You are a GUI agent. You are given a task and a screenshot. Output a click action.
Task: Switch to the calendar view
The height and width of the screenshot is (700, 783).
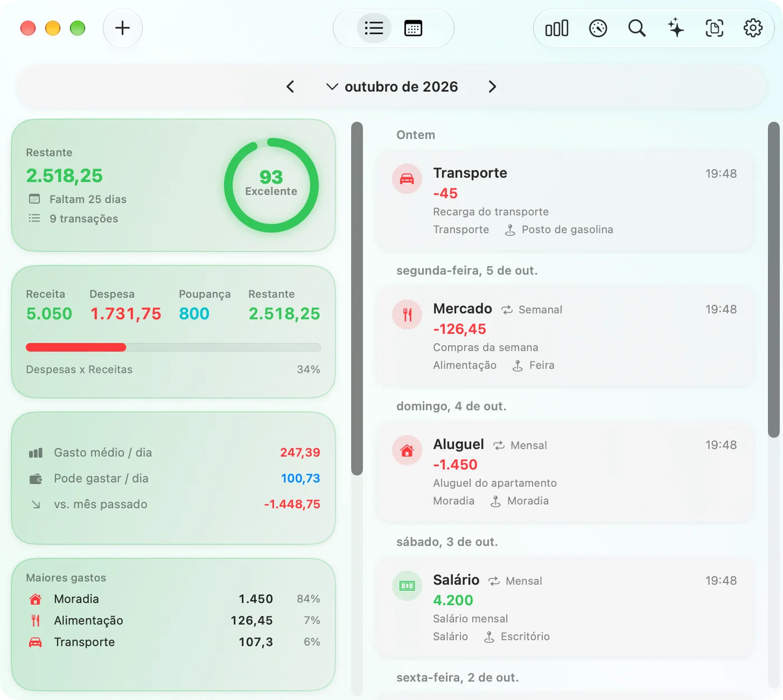click(413, 28)
